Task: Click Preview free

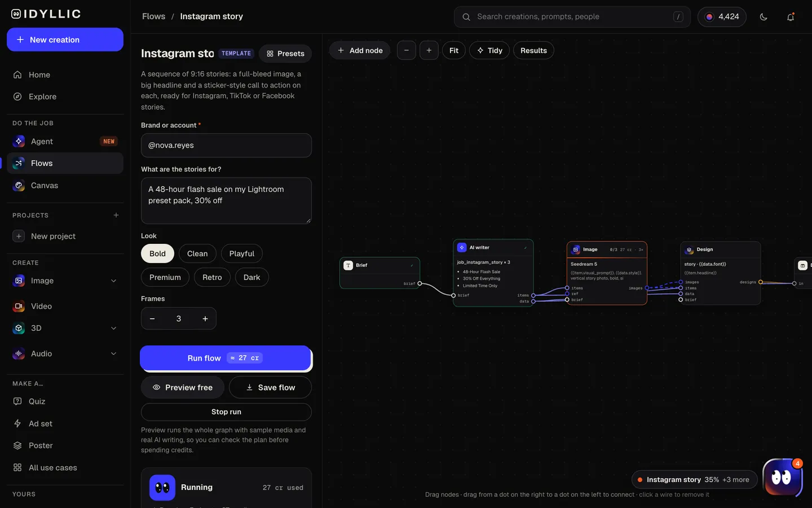Action: pos(183,387)
